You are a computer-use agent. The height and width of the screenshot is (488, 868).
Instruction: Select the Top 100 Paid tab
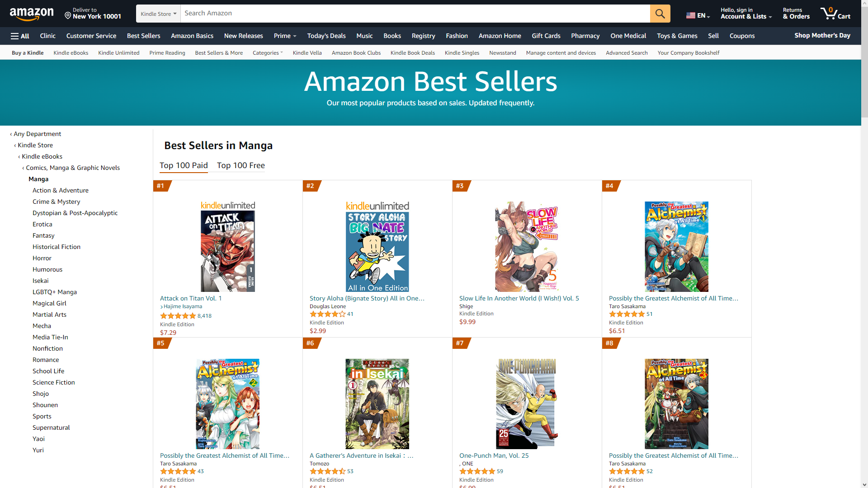tap(184, 165)
